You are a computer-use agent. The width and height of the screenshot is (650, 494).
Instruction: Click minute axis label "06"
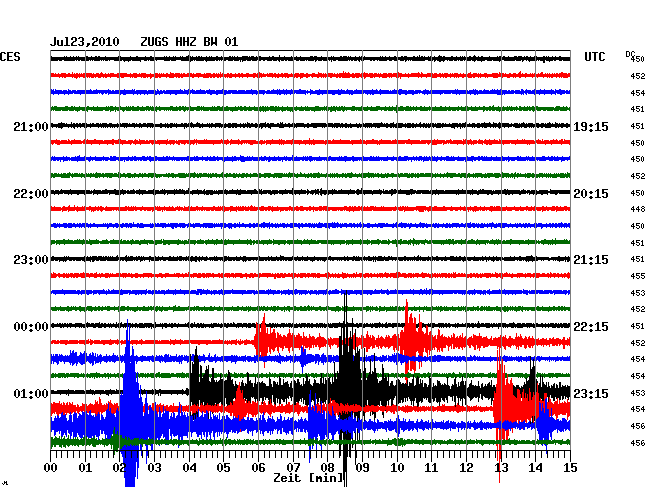pos(258,468)
